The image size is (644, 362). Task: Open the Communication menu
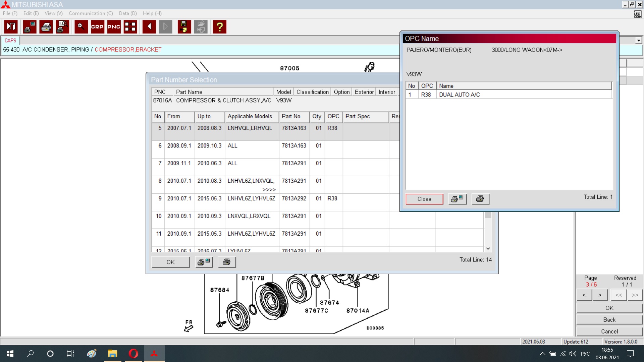coord(91,13)
